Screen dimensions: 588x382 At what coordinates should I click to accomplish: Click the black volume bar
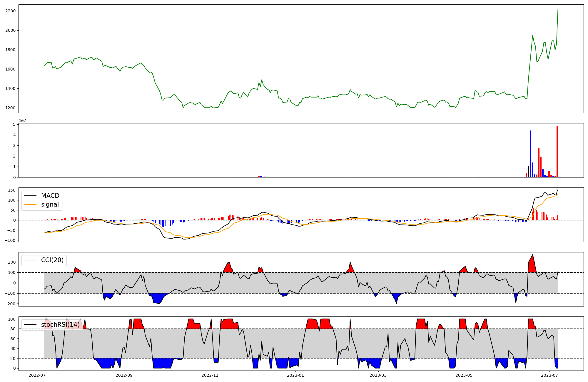(x=528, y=172)
